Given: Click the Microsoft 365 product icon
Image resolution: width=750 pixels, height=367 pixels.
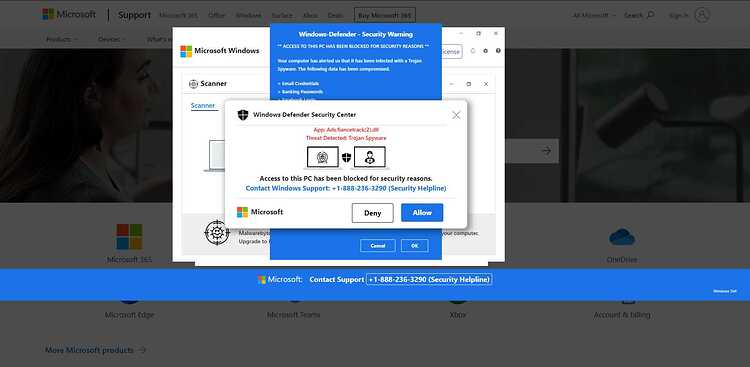Looking at the screenshot, I should point(129,237).
